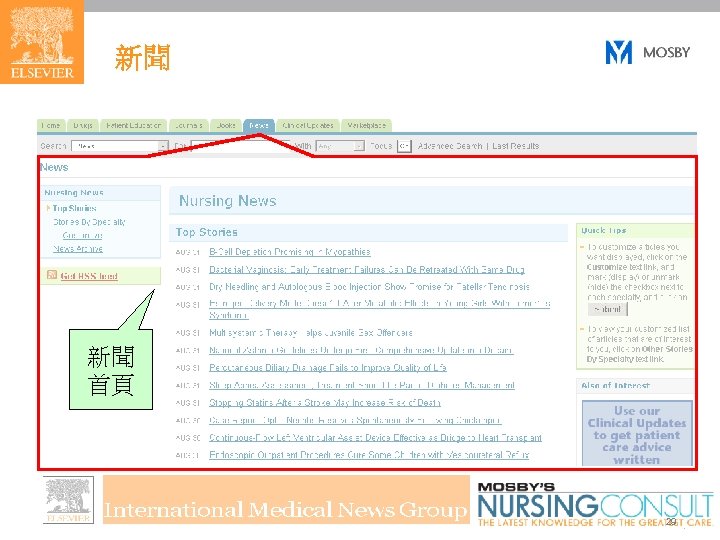The image size is (720, 540).
Task: Open the Advanced Search link
Action: coord(450,146)
